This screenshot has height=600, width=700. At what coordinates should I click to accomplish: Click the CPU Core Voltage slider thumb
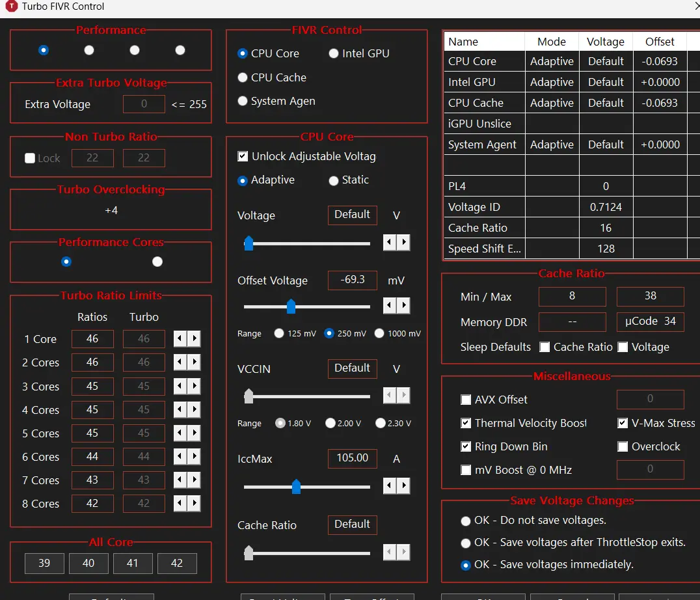[249, 243]
